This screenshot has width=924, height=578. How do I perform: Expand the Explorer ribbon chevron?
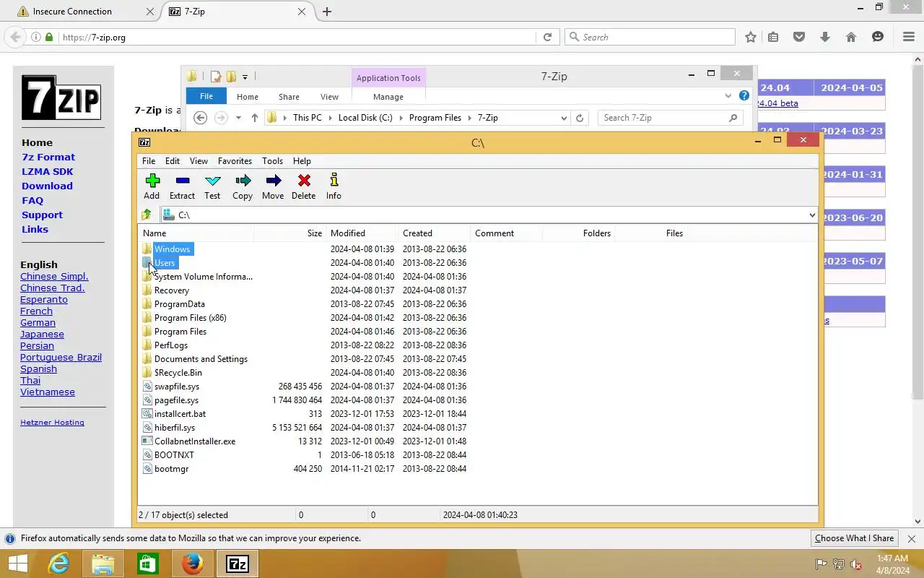tap(728, 95)
